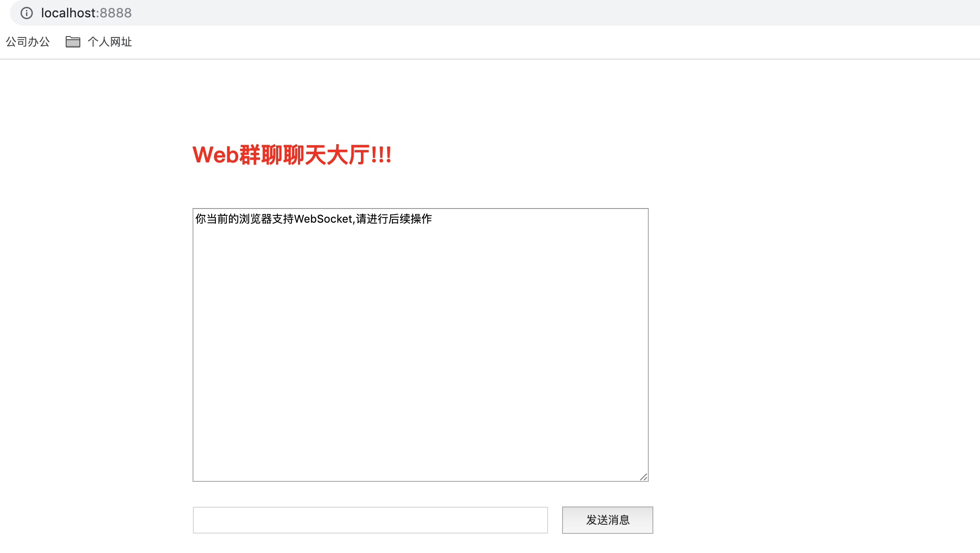The image size is (980, 553).
Task: Open the 个人网址 bookmark folder icon
Action: click(73, 42)
